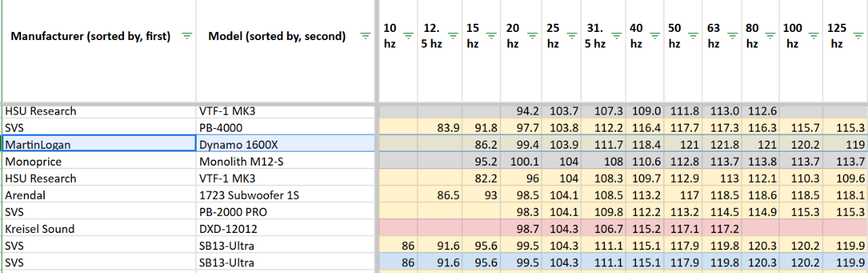The width and height of the screenshot is (868, 273).
Task: Select Arendal value 118.6 at 80 hz
Action: coord(760,195)
